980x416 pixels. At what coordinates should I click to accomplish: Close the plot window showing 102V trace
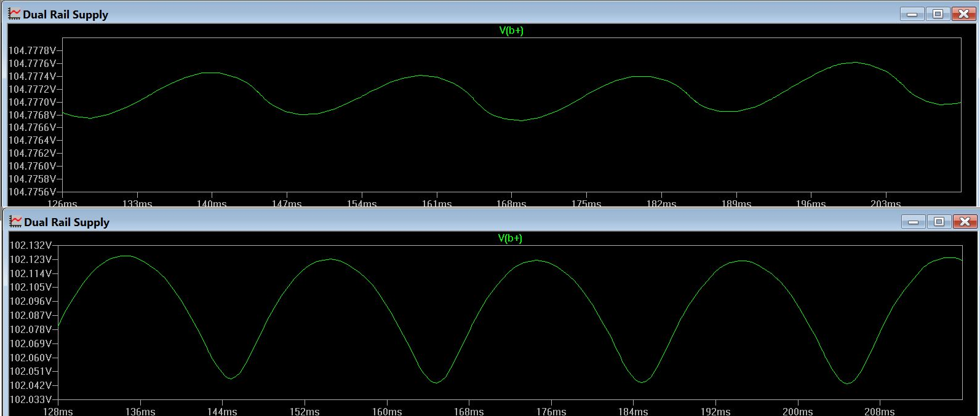[965, 222]
